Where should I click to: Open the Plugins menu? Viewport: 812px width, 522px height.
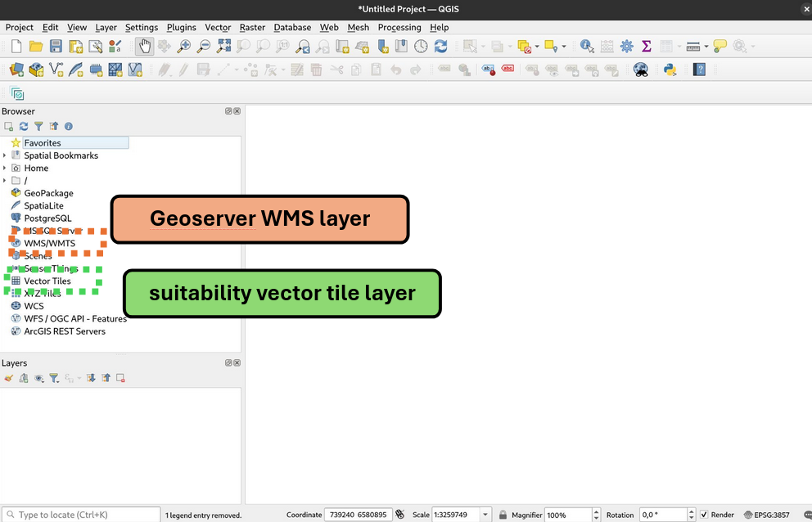click(x=181, y=28)
